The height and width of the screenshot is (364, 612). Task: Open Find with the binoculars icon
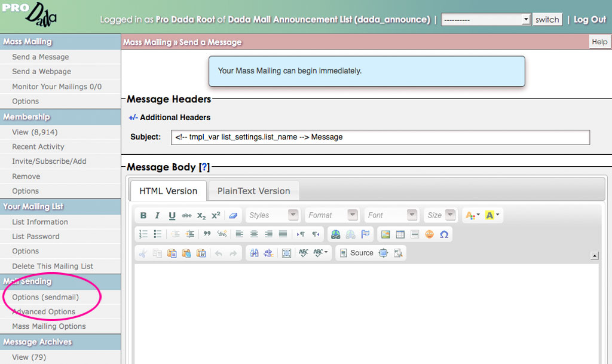pyautogui.click(x=254, y=253)
